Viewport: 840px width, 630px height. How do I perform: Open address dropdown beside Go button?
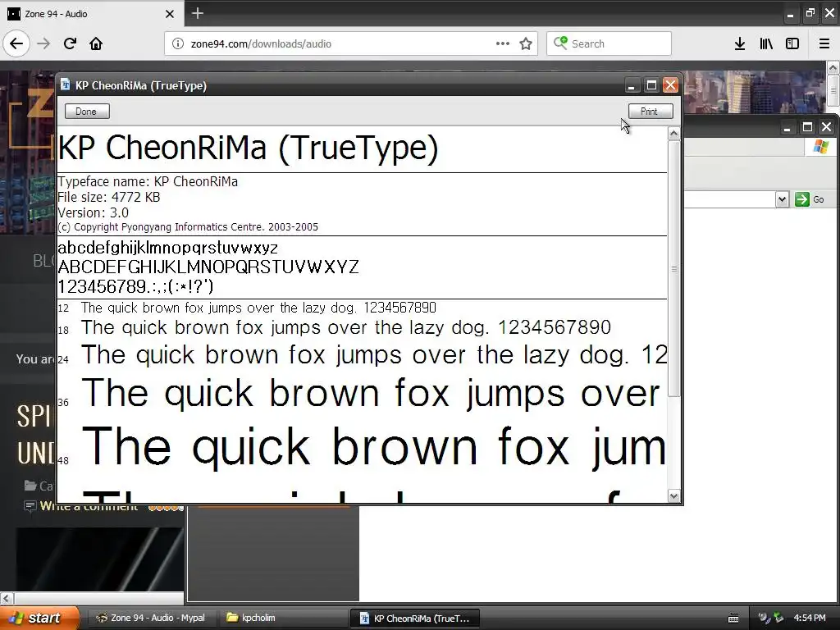click(x=782, y=199)
